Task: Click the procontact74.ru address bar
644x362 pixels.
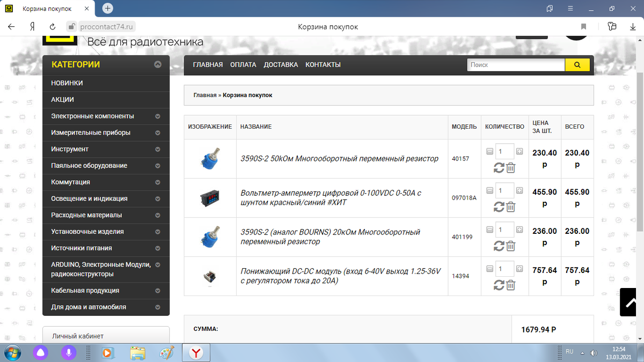Action: click(x=106, y=27)
